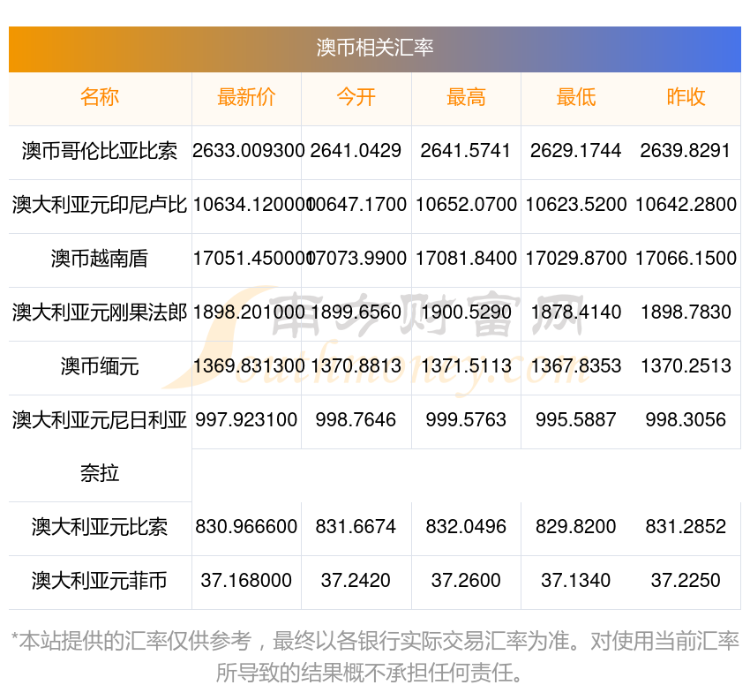Click the row name 澳大利亚元刚果法郎
This screenshot has width=750, height=700.
[x=100, y=312]
